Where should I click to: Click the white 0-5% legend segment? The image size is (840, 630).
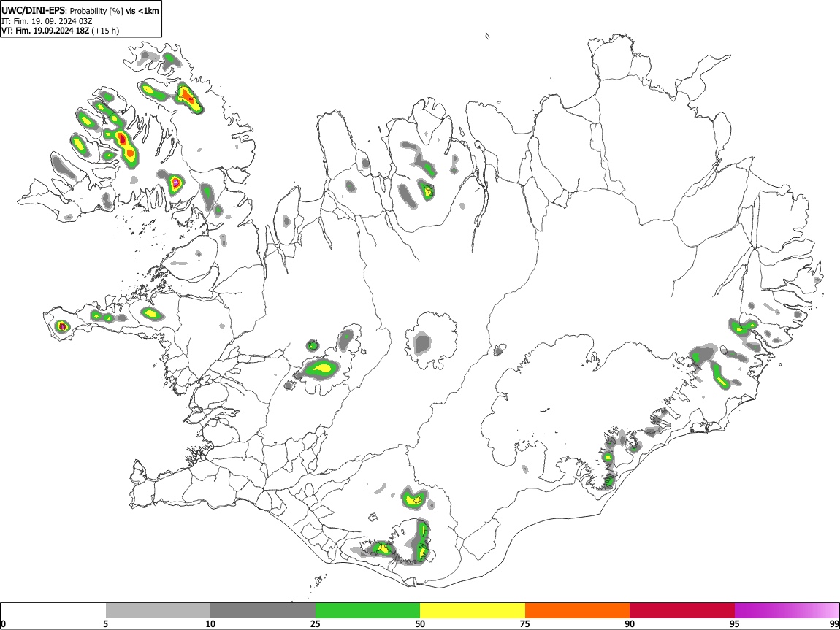click(53, 610)
